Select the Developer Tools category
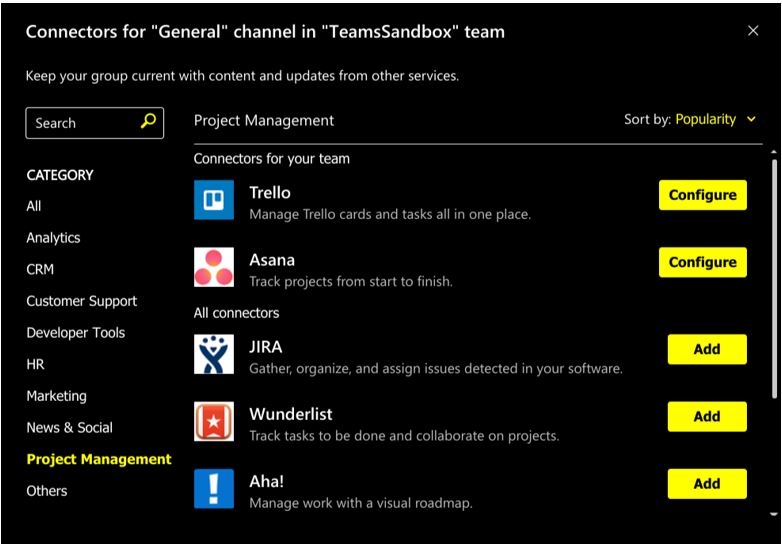This screenshot has height=544, width=782. (x=76, y=333)
